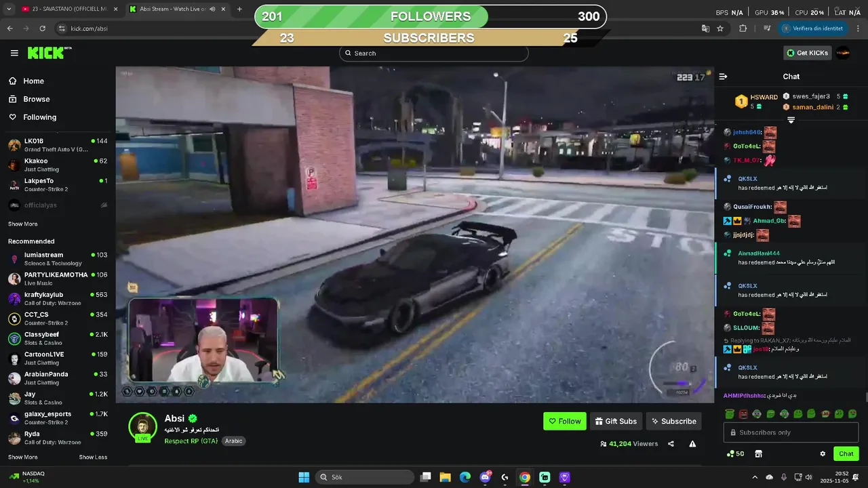
Task: Open CartoonLIVE recommended channel
Action: [x=58, y=359]
